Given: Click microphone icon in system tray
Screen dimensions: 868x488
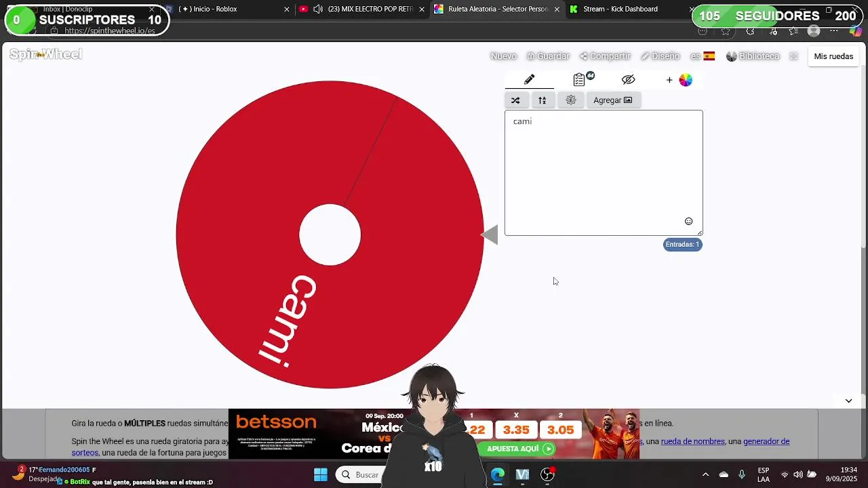Looking at the screenshot, I should 742,474.
